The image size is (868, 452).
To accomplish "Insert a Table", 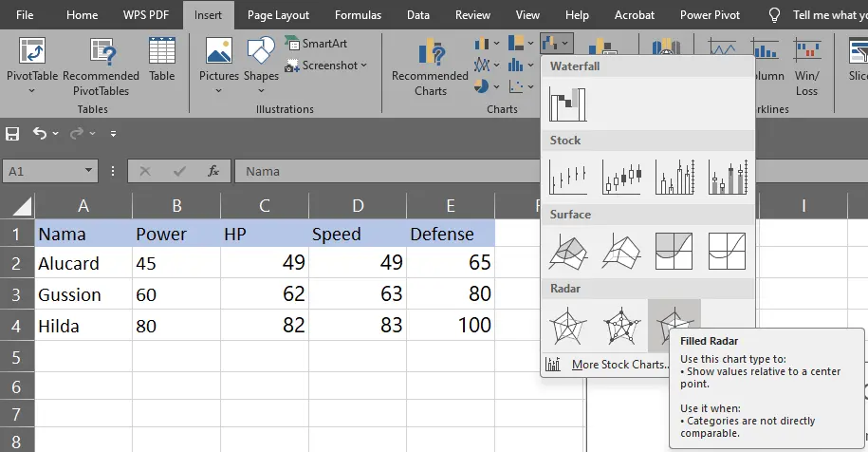I will tap(161, 60).
